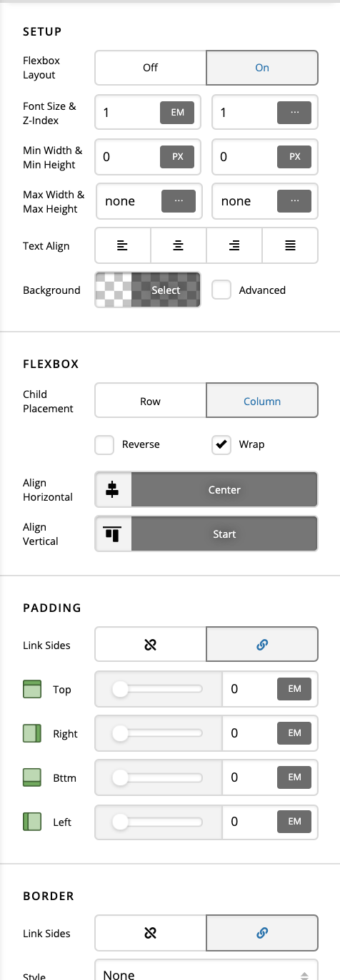Screen dimensions: 340x980
Task: Click the Background Select swatch
Action: (148, 290)
